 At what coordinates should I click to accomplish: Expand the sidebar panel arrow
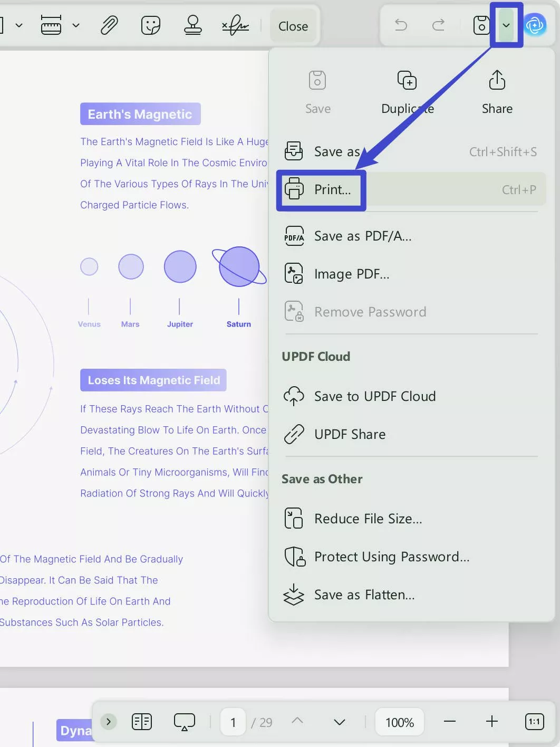[109, 721]
